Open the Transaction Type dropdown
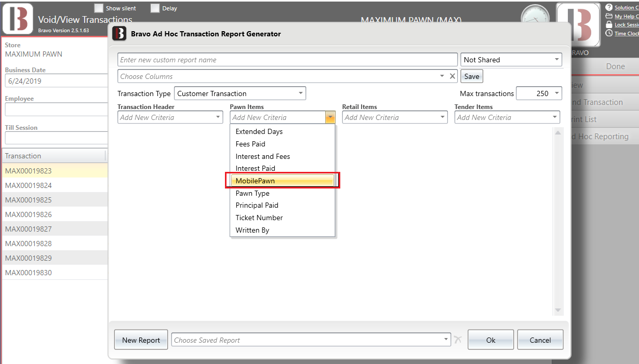 click(240, 93)
